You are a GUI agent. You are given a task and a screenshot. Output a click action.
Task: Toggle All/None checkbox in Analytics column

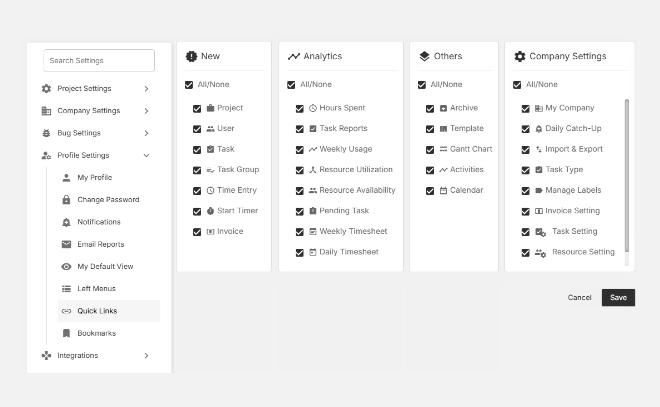291,85
